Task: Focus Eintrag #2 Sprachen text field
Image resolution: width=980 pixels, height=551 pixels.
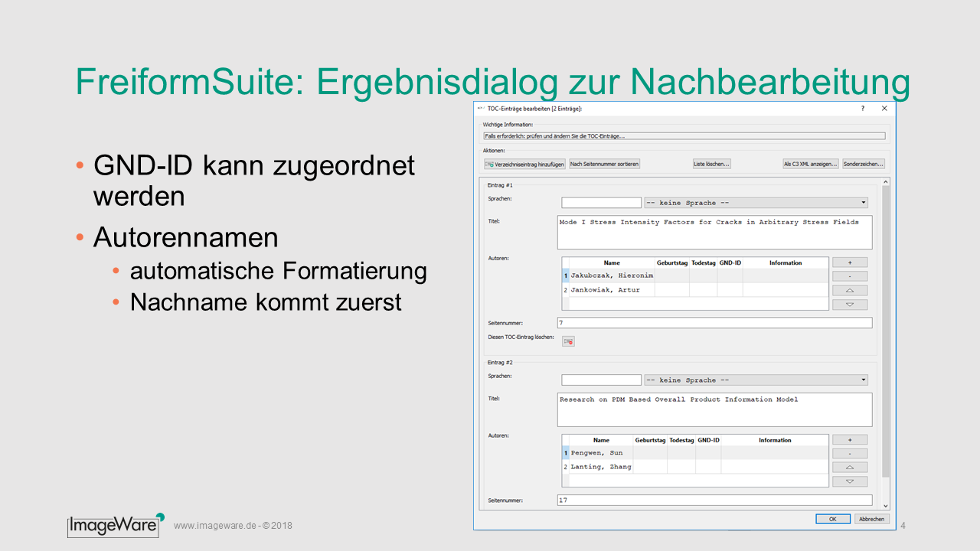Action: tap(601, 380)
